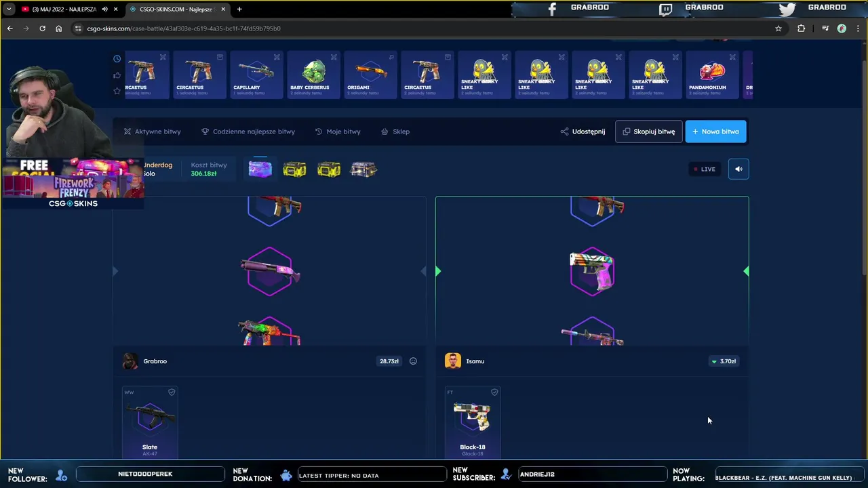
Task: Open the Sklep tab
Action: pos(395,131)
